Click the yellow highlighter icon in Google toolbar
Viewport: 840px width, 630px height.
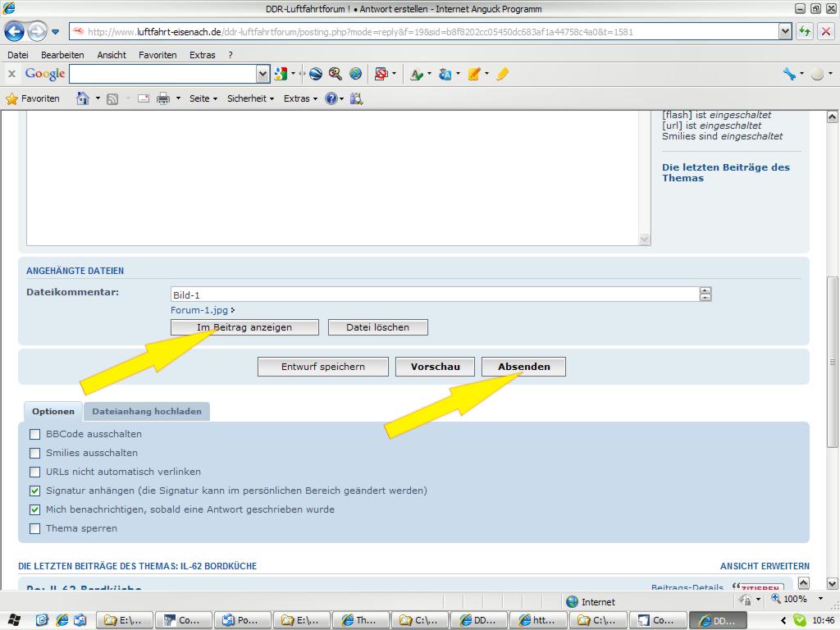coord(502,74)
